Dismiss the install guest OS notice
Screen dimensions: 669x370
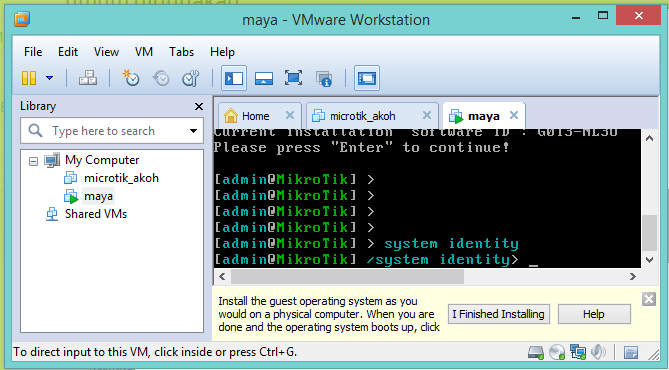tap(649, 299)
